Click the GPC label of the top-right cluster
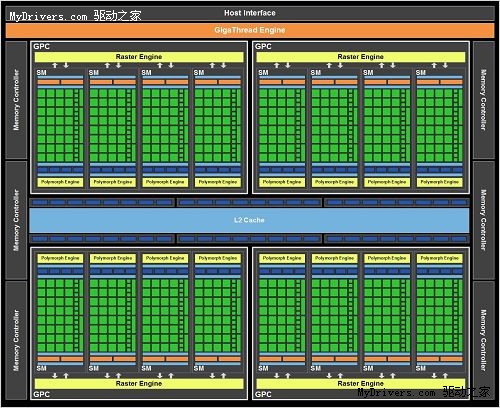The height and width of the screenshot is (408, 500). click(263, 47)
